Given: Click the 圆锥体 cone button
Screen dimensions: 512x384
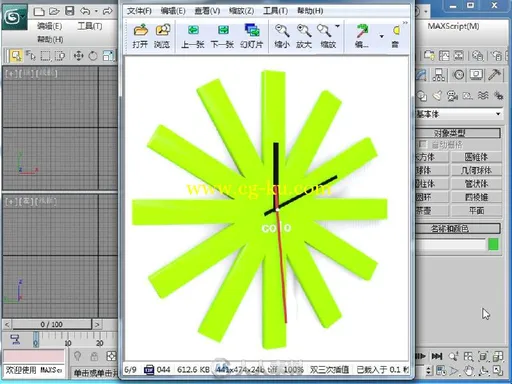Looking at the screenshot, I should point(476,157).
